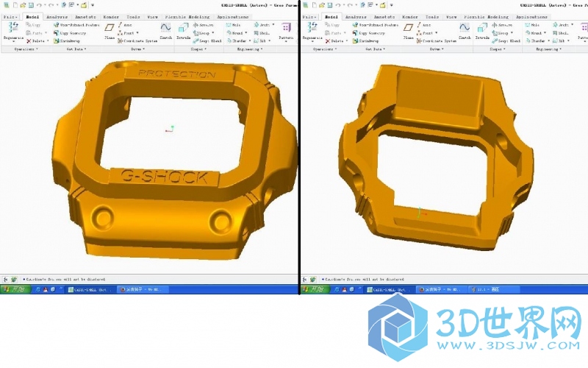The width and height of the screenshot is (588, 368).
Task: Open the Round dropdown arrow in left window
Action: pos(246,33)
